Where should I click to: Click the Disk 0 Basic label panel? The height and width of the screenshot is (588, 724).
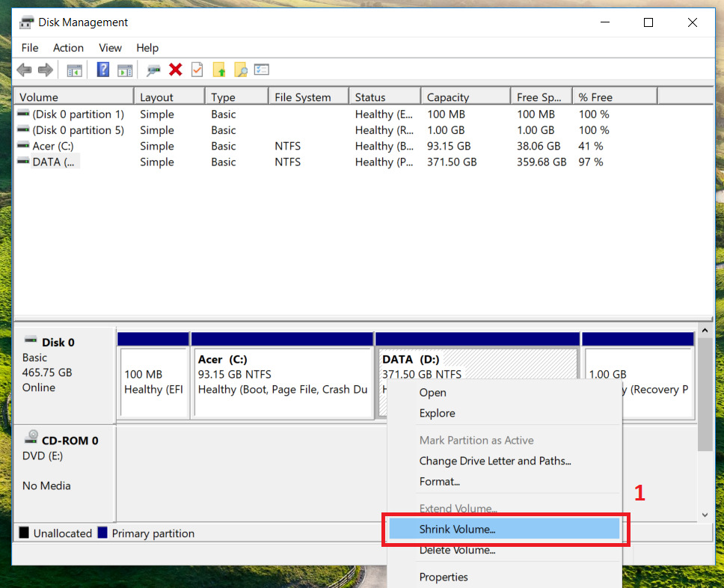pyautogui.click(x=64, y=376)
